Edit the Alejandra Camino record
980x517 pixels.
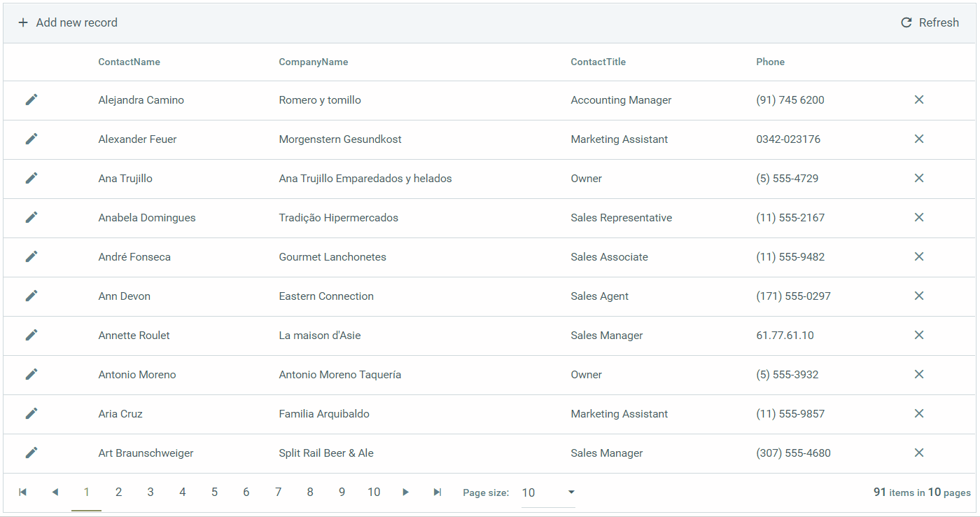(x=31, y=99)
